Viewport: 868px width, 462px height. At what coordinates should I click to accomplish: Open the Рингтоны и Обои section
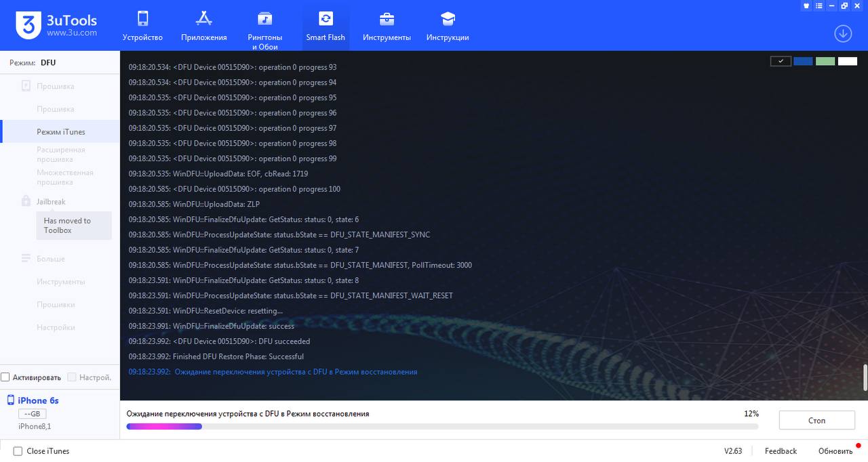point(264,28)
